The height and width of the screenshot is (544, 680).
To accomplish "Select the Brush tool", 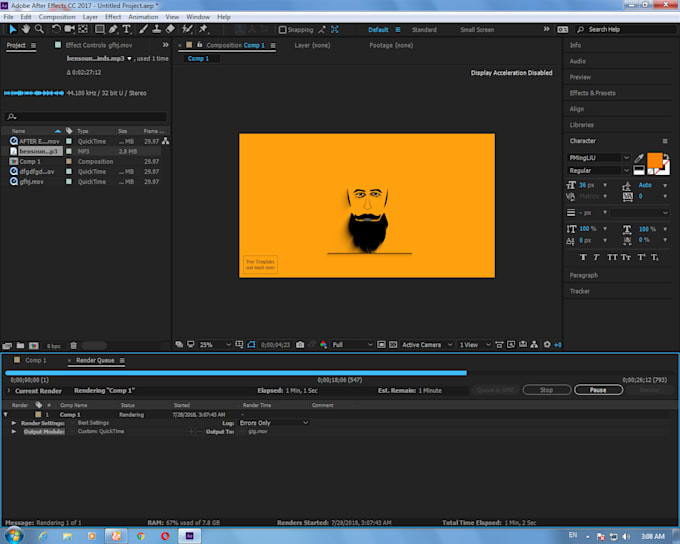I will point(143,29).
